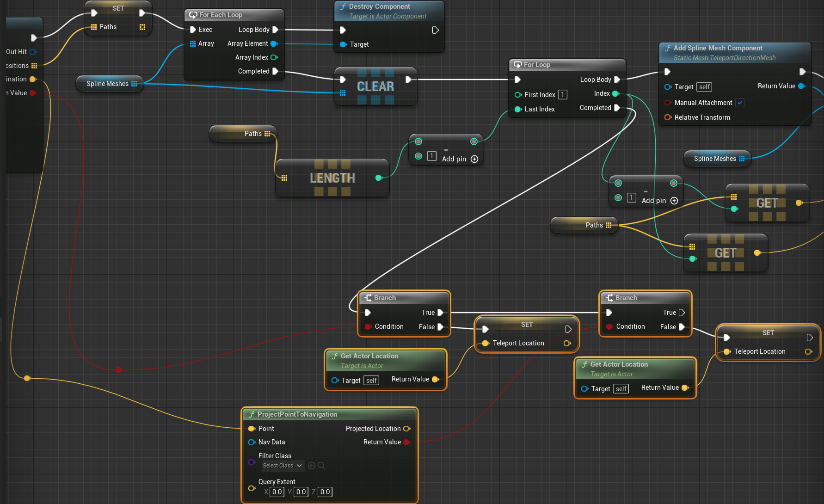Screen dimensions: 824x504
Task: Click the Add pin plus icon near GET node
Action: pyautogui.click(x=674, y=201)
